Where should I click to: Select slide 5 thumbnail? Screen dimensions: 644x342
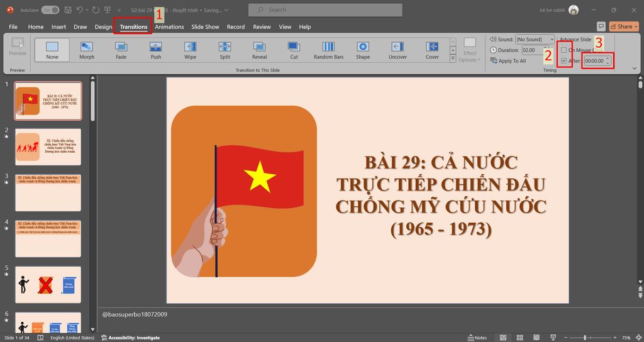click(x=48, y=285)
